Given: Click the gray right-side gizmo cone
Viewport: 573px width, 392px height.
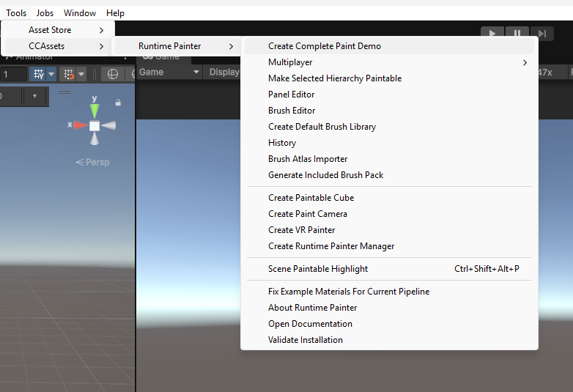Looking at the screenshot, I should pyautogui.click(x=108, y=126).
